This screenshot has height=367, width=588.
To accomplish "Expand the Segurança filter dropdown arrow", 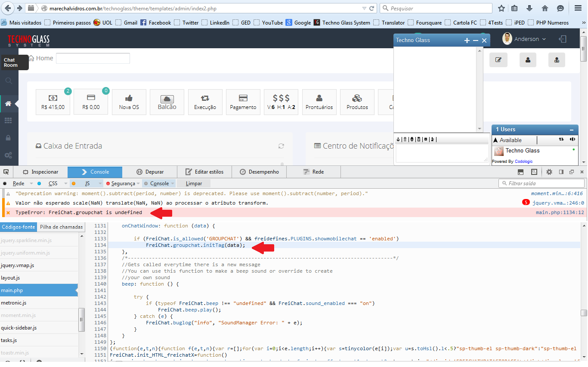I will (138, 184).
